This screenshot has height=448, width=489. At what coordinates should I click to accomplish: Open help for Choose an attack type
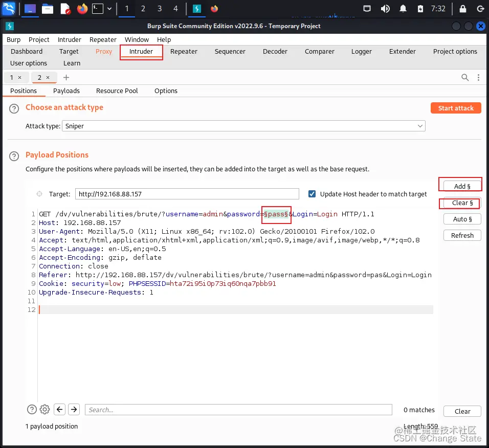point(14,109)
